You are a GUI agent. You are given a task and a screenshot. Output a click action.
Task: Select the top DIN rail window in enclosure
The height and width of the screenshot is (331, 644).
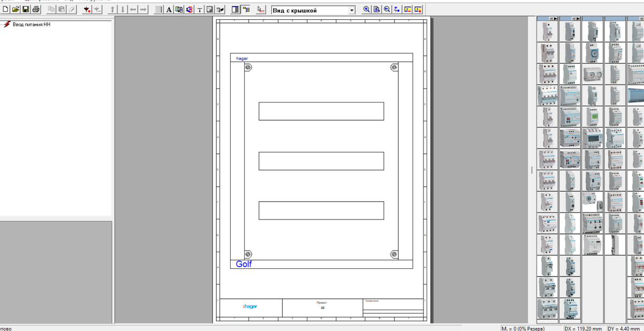tap(321, 111)
